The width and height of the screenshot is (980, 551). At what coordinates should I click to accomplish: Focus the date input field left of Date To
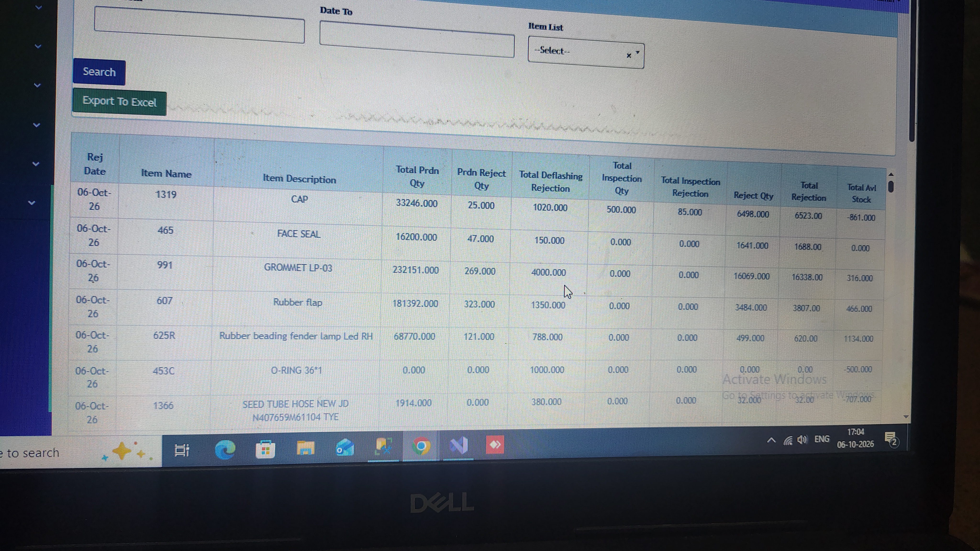pos(199,25)
